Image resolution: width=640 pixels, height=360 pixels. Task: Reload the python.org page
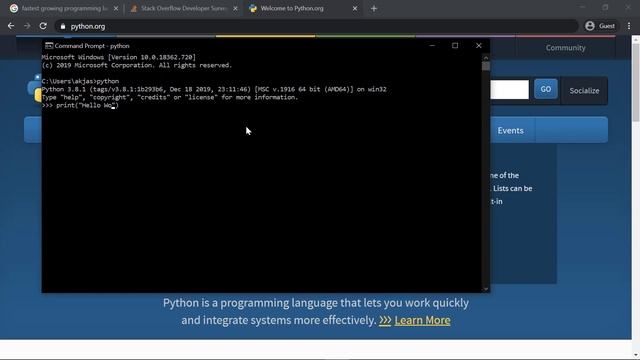click(43, 26)
